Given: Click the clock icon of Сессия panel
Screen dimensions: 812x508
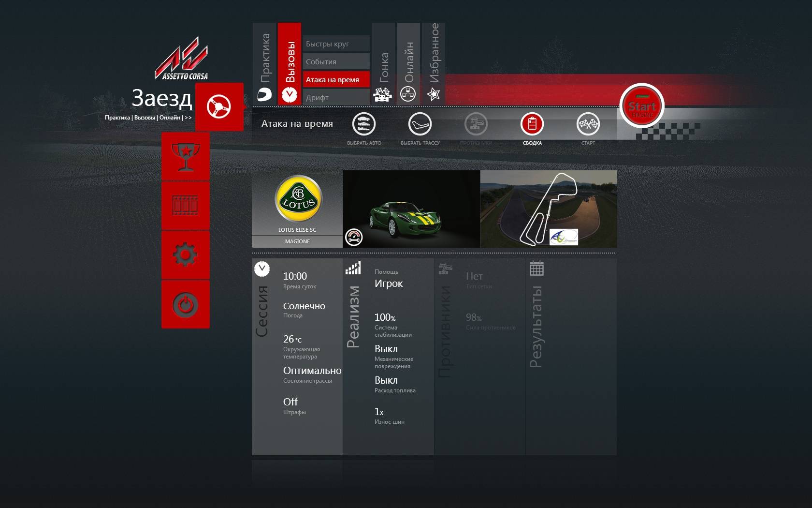Looking at the screenshot, I should coord(262,269).
